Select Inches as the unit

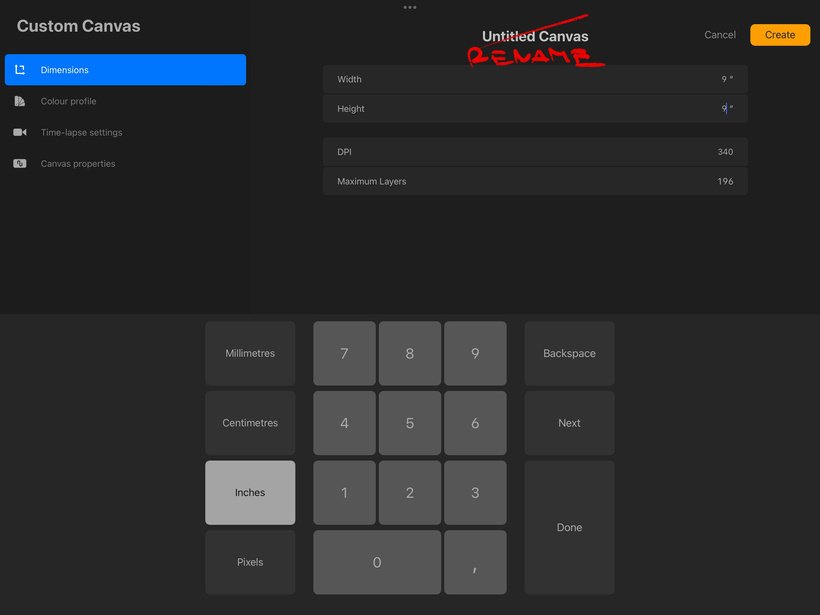[x=250, y=492]
